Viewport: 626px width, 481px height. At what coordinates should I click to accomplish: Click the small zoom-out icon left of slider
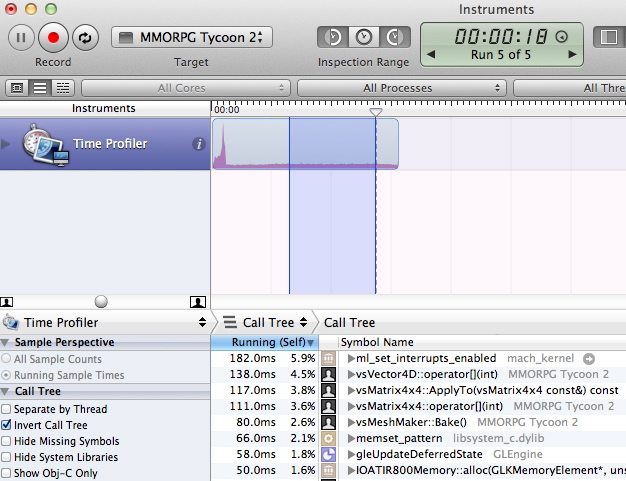click(x=7, y=302)
